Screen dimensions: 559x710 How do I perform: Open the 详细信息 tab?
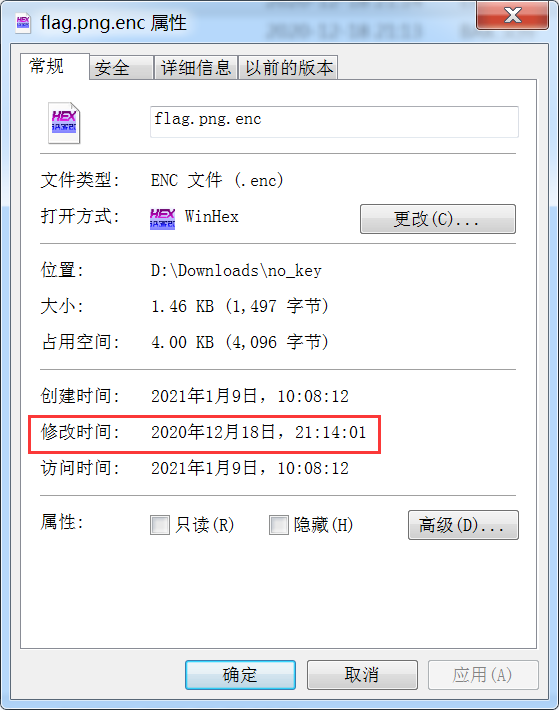(196, 68)
